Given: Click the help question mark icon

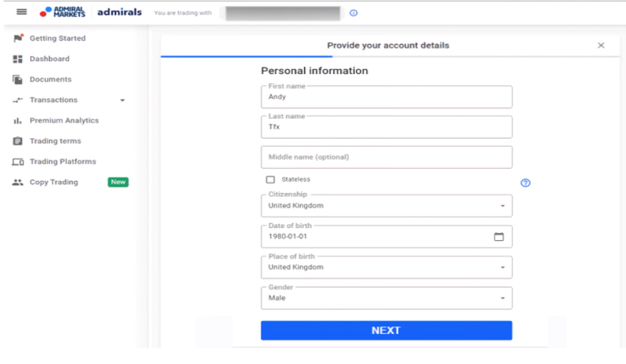Looking at the screenshot, I should coord(526,182).
